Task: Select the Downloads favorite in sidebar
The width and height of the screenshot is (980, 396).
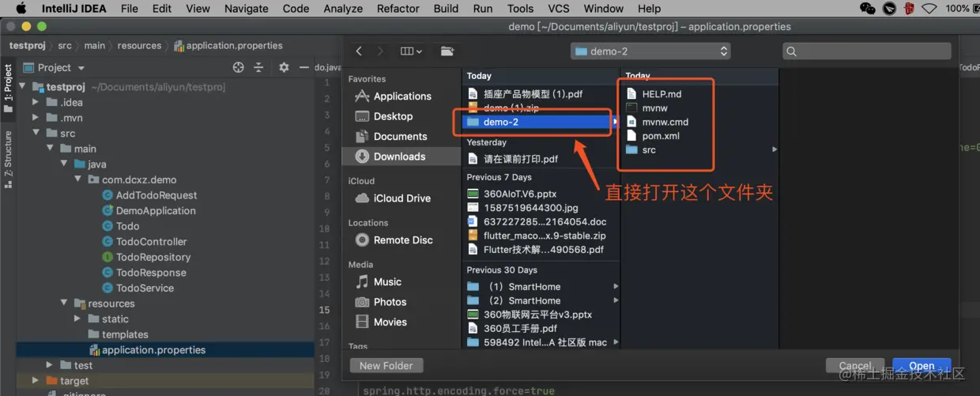Action: click(400, 157)
